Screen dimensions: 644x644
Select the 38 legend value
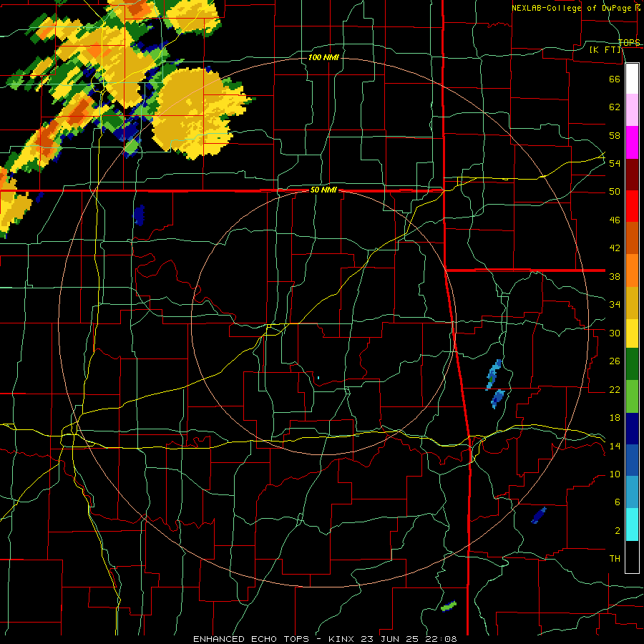click(615, 276)
